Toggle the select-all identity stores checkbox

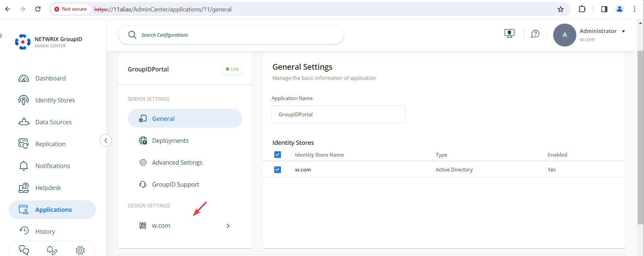click(278, 155)
